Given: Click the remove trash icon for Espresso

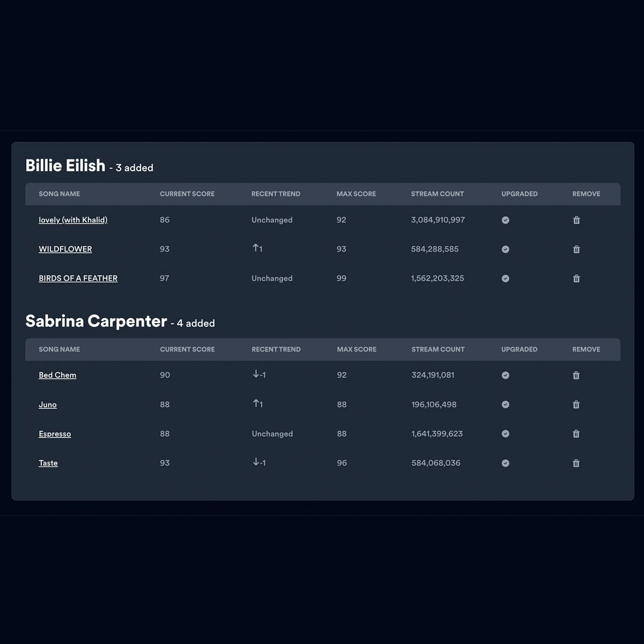Looking at the screenshot, I should pyautogui.click(x=576, y=434).
